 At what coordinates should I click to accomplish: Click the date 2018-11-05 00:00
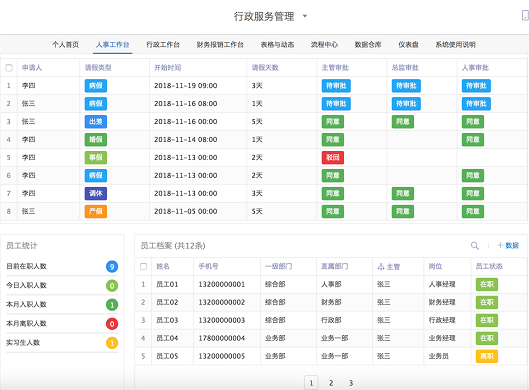click(186, 212)
